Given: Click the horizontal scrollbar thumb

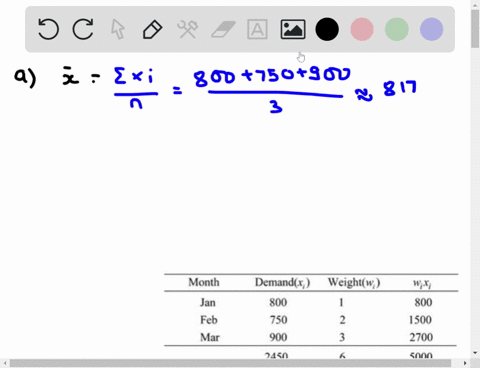Looking at the screenshot, I should [230, 363].
